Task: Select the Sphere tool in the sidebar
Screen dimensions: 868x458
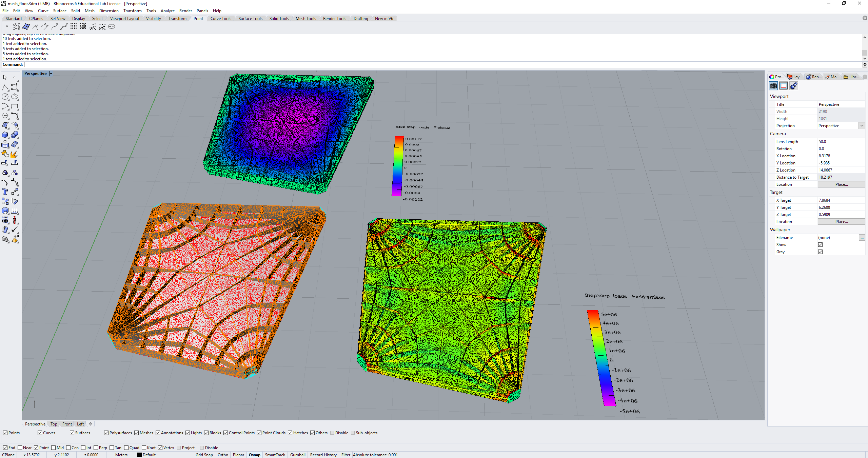Action: (x=15, y=134)
